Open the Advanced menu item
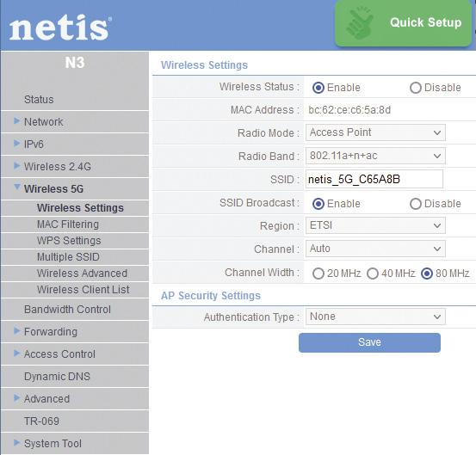Viewport: 476px width, 455px height. (46, 399)
